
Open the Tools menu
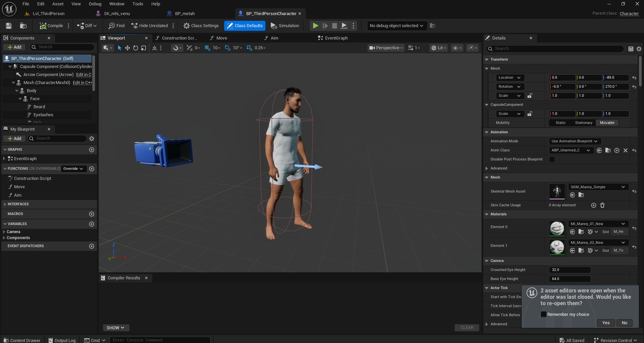coord(138,4)
